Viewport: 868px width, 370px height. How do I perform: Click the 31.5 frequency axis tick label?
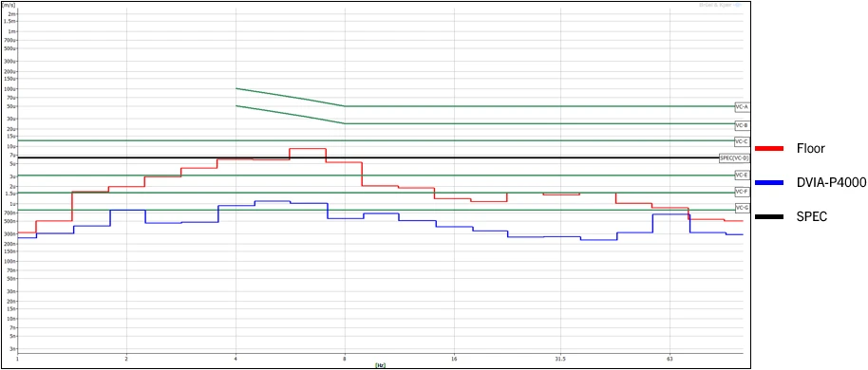tap(560, 360)
